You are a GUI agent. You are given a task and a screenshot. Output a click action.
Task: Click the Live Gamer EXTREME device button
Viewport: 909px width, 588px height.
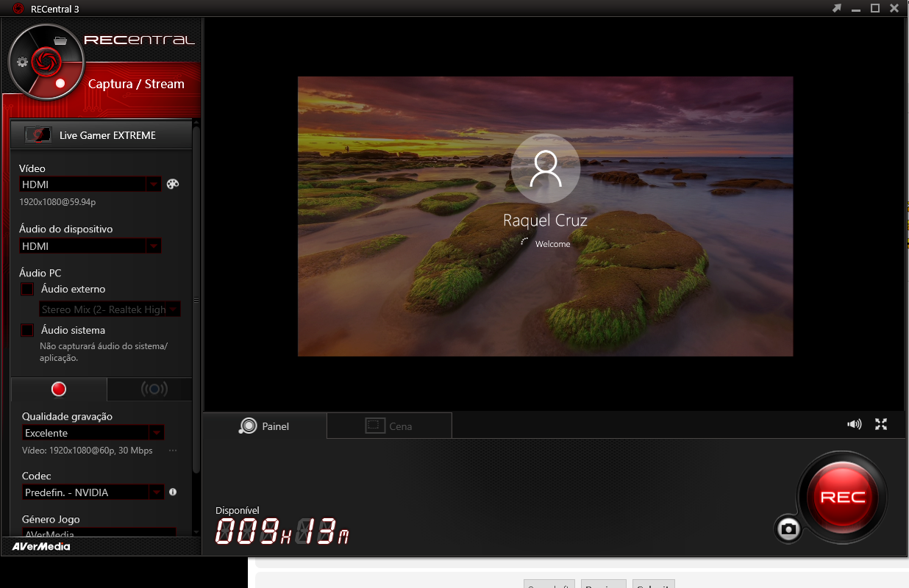(101, 135)
